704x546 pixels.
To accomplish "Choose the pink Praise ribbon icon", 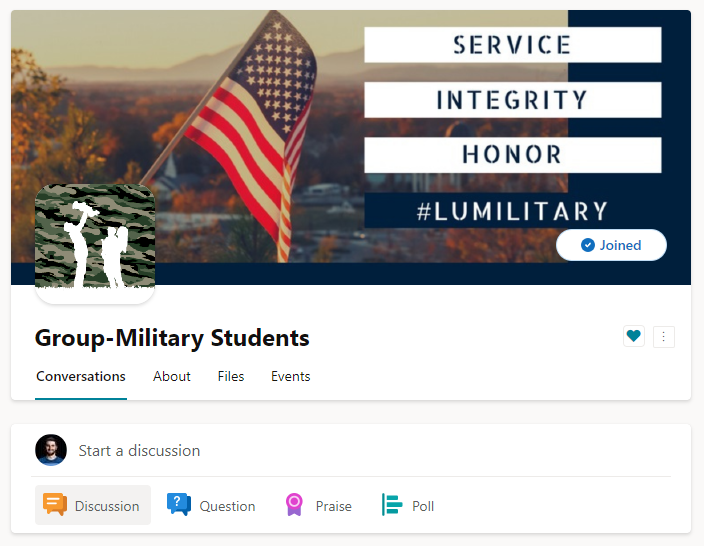I will (x=294, y=505).
